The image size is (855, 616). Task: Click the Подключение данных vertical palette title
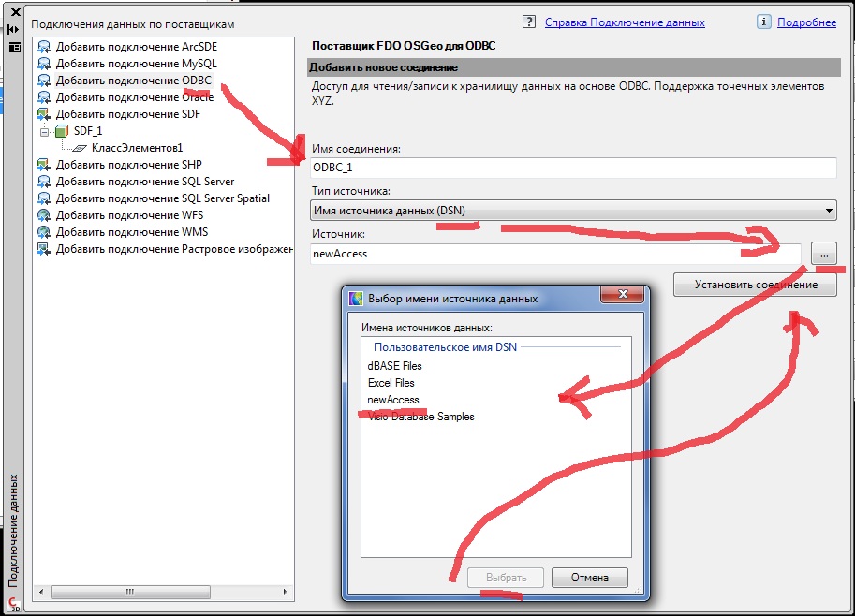coord(13,531)
